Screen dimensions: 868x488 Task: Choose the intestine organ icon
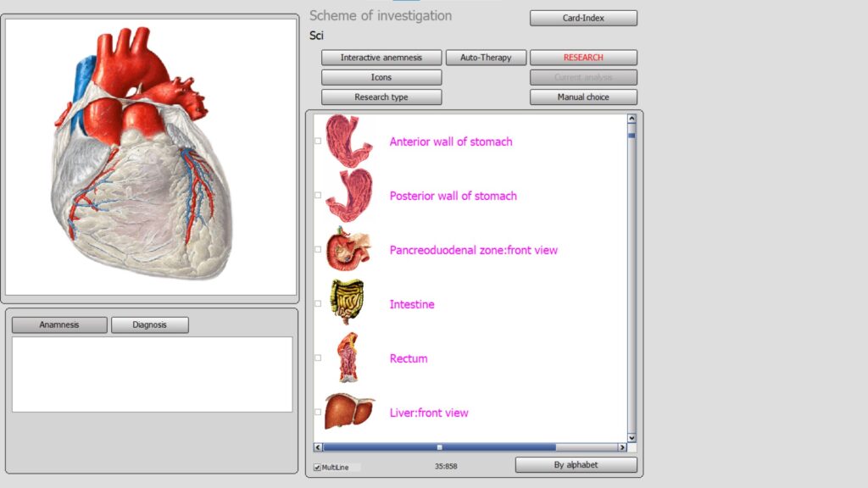(348, 303)
